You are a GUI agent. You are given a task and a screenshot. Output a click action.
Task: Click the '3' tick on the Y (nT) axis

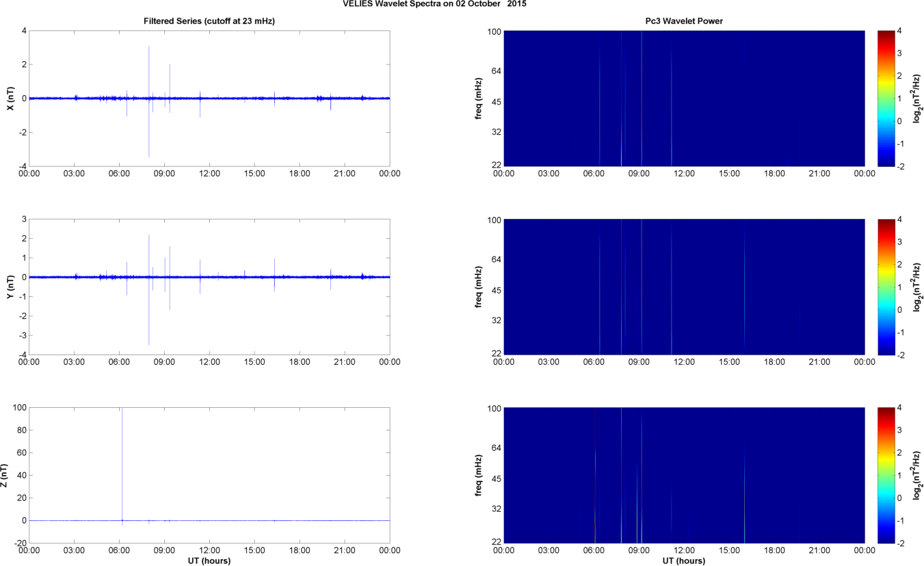(24, 219)
